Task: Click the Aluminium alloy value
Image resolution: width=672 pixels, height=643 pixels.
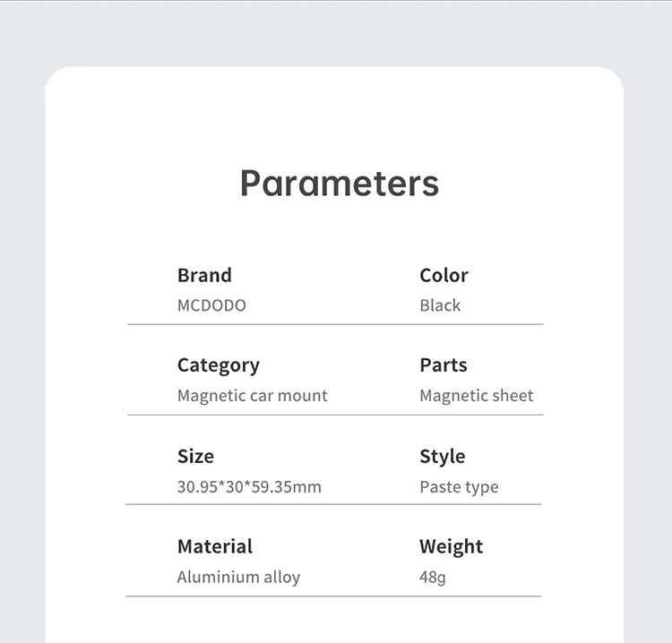Action: click(x=238, y=578)
